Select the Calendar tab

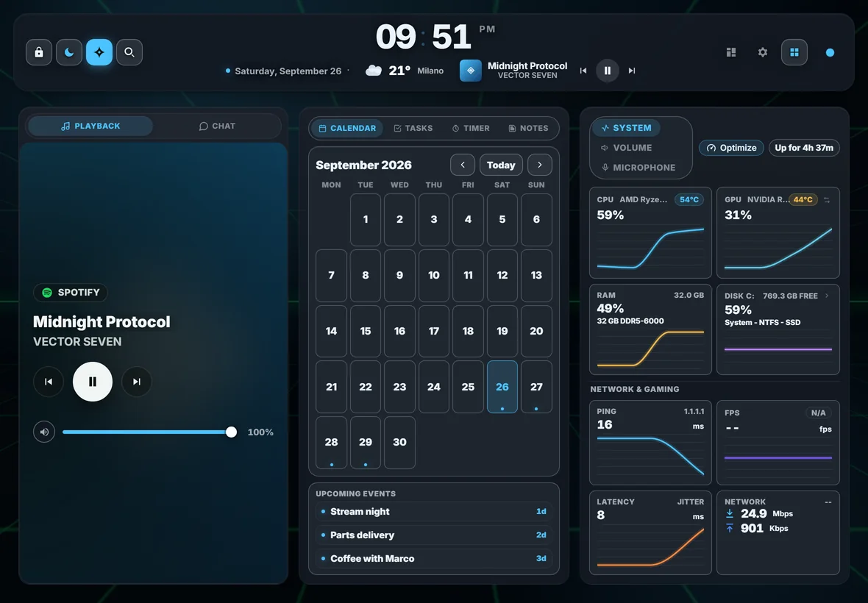pyautogui.click(x=347, y=129)
